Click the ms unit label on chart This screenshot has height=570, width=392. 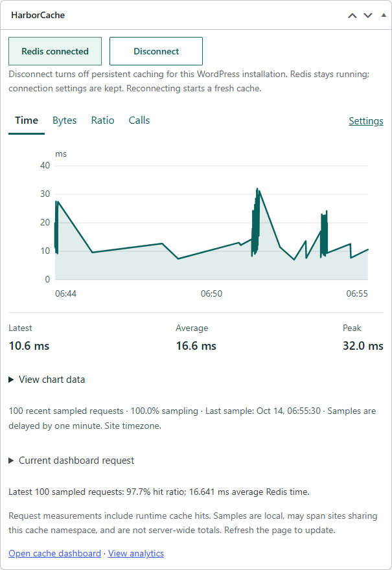(x=61, y=154)
